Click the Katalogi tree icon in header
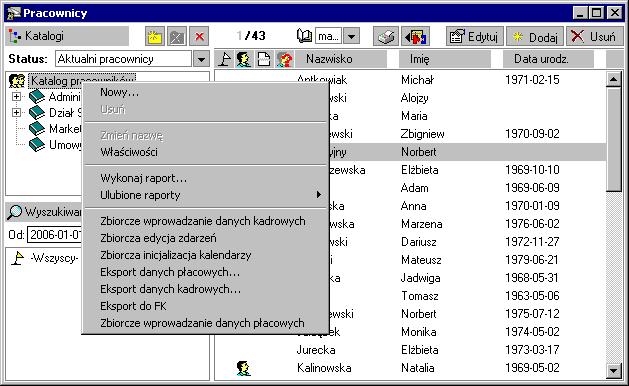Viewport: 629px width, 386px height. click(15, 36)
